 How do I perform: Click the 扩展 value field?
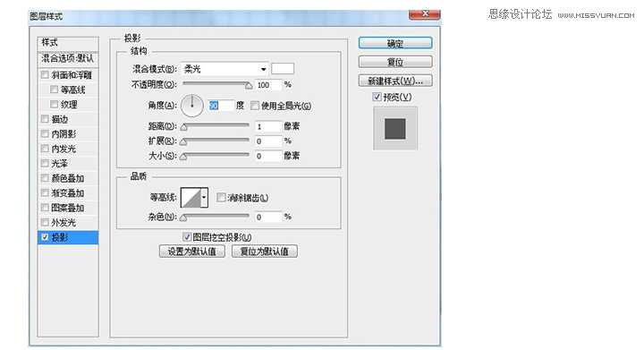[268, 141]
